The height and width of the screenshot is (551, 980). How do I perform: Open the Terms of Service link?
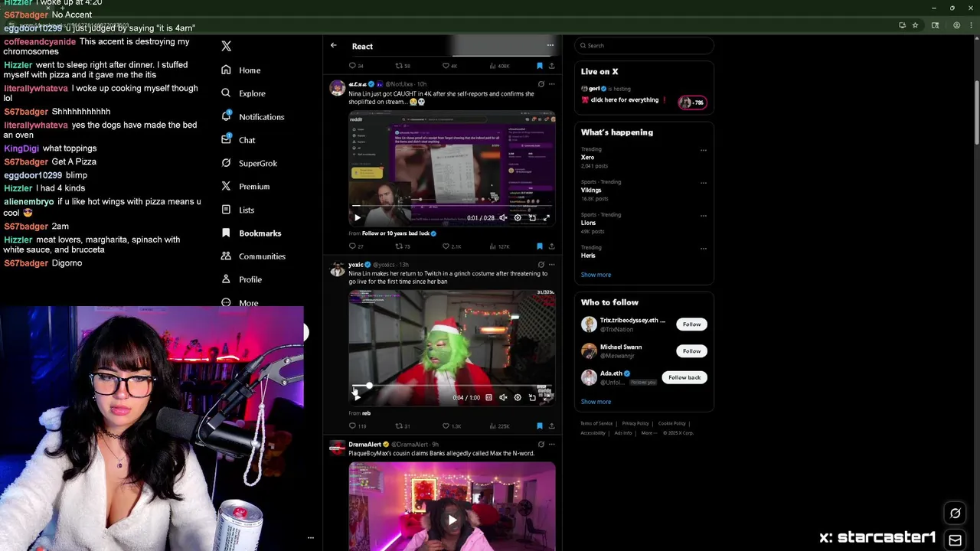click(x=596, y=423)
